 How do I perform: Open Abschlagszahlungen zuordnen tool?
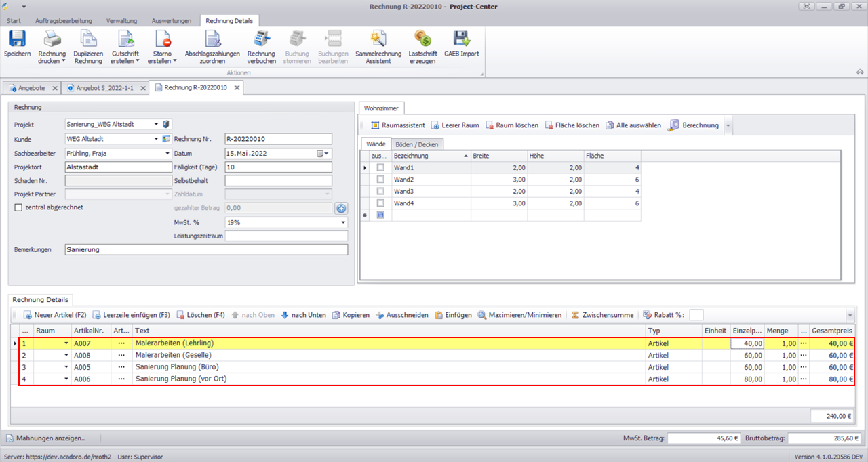tap(212, 39)
